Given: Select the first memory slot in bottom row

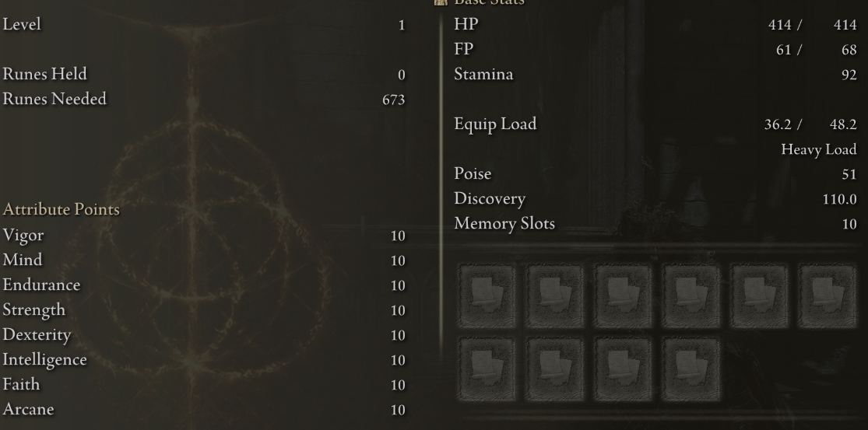Looking at the screenshot, I should [x=487, y=369].
